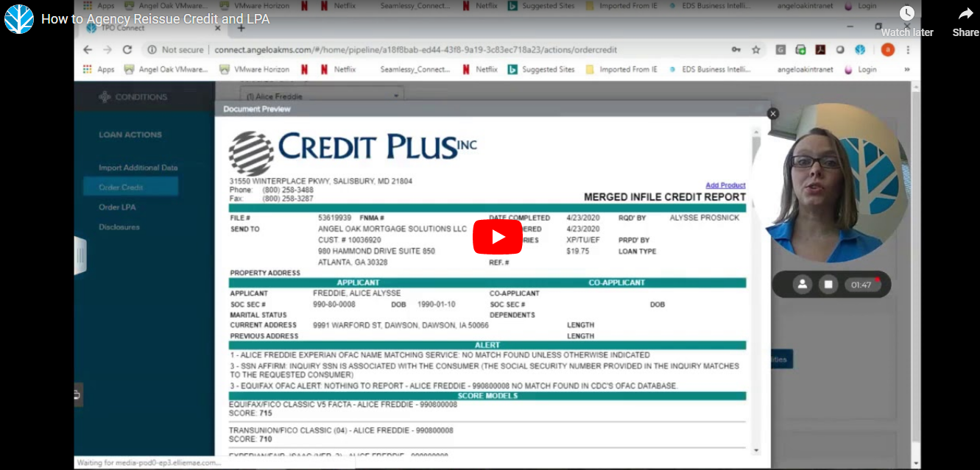Click the sidebar collapse handle
The image size is (980, 470).
(x=80, y=256)
